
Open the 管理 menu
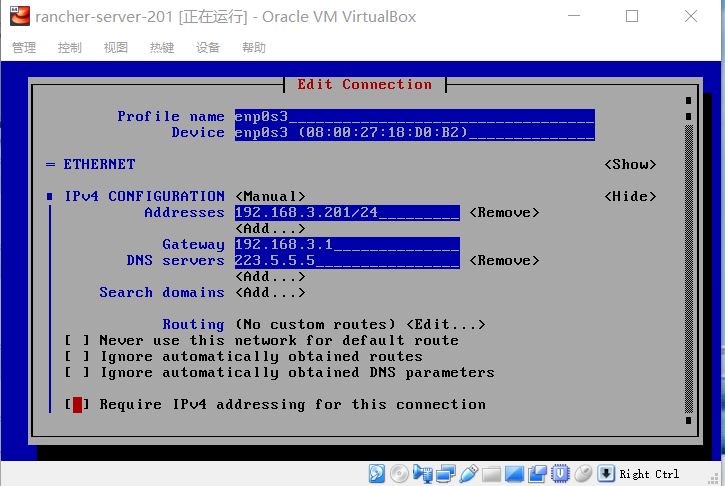pyautogui.click(x=24, y=48)
